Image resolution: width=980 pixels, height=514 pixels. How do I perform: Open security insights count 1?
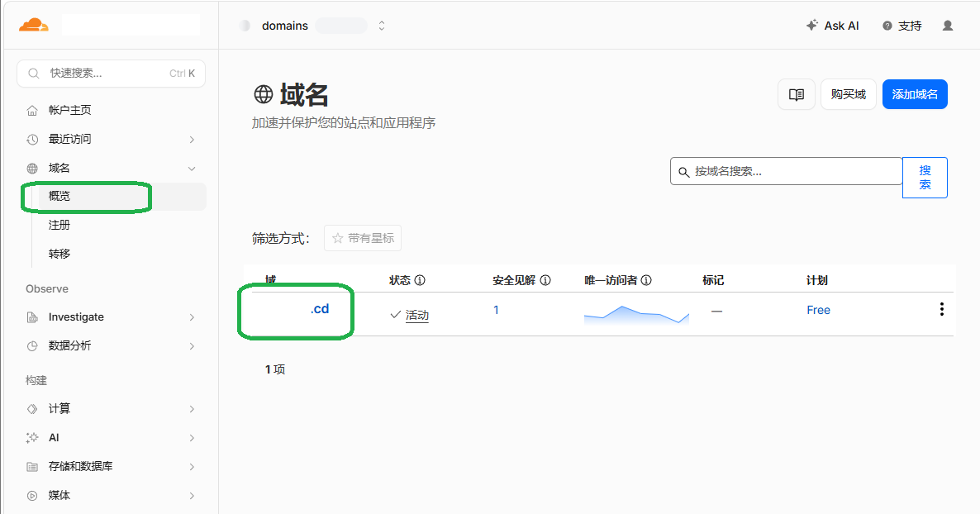tap(497, 310)
